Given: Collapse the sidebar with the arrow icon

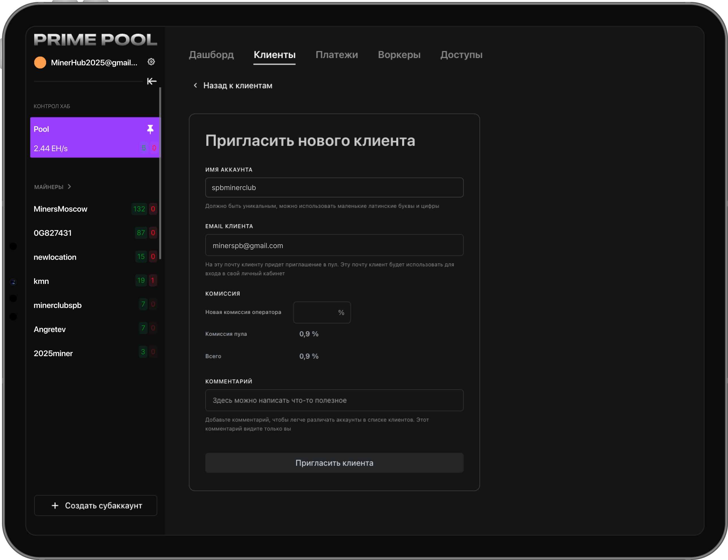Looking at the screenshot, I should [x=152, y=81].
